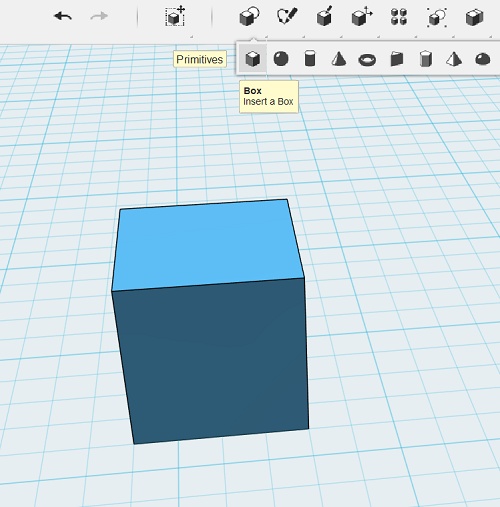Open the Primitives menu in the main toolbar
Screen dimensions: 500x507
click(249, 16)
